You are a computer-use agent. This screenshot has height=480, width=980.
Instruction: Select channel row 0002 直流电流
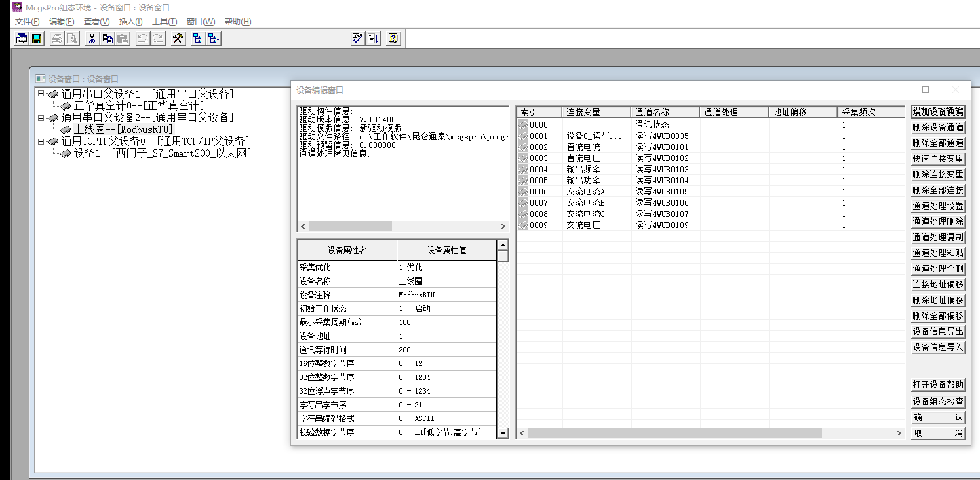tap(583, 147)
